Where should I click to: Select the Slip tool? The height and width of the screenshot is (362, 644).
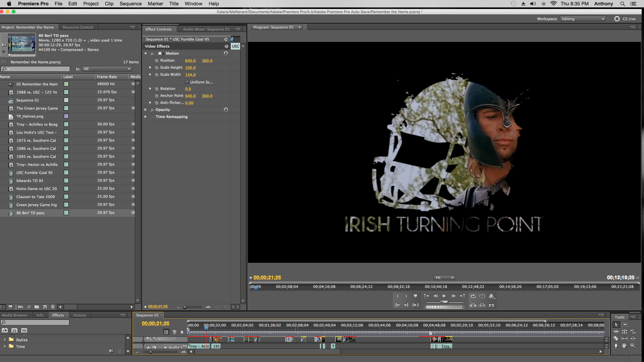[625, 338]
